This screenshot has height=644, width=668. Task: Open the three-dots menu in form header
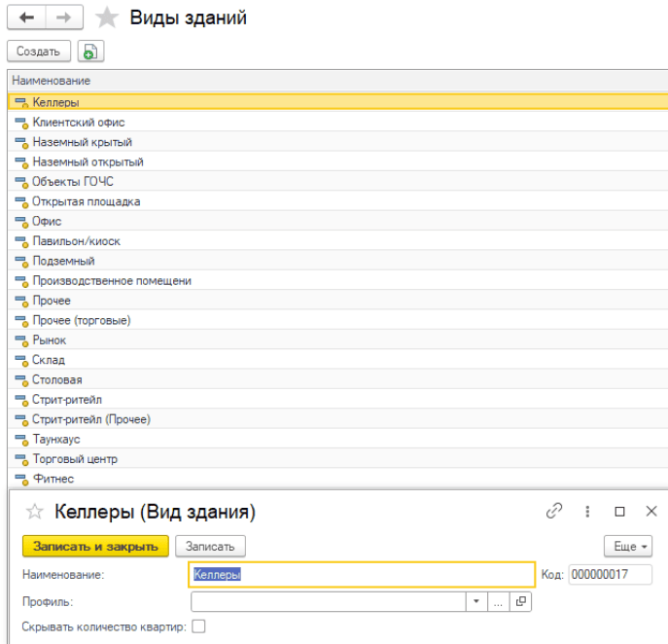click(x=587, y=511)
